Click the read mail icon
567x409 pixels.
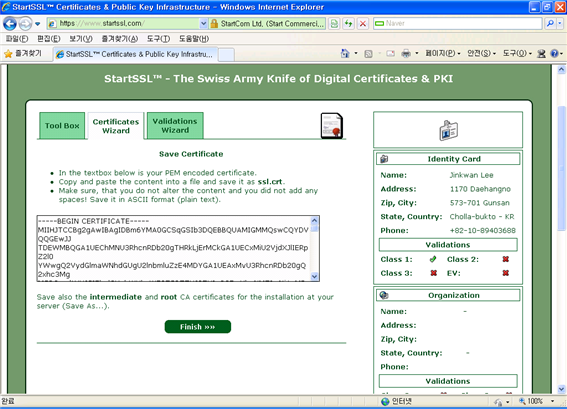[390, 54]
